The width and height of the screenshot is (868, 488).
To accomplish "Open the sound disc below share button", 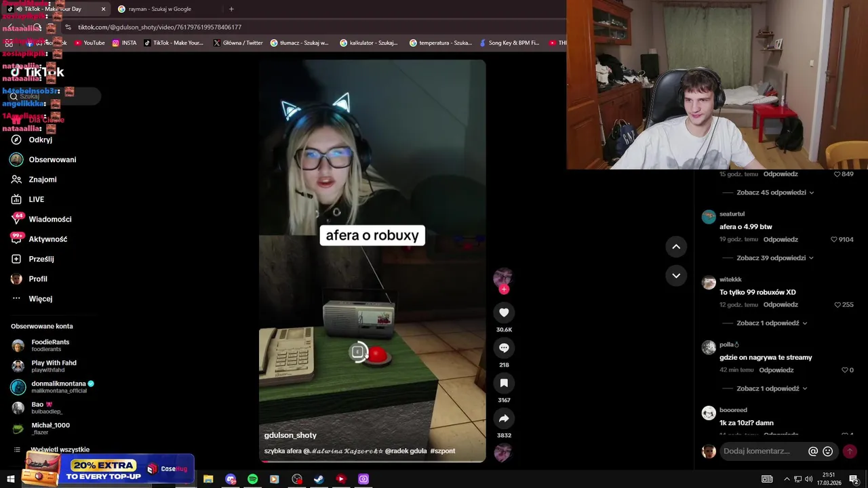I will pos(502,453).
